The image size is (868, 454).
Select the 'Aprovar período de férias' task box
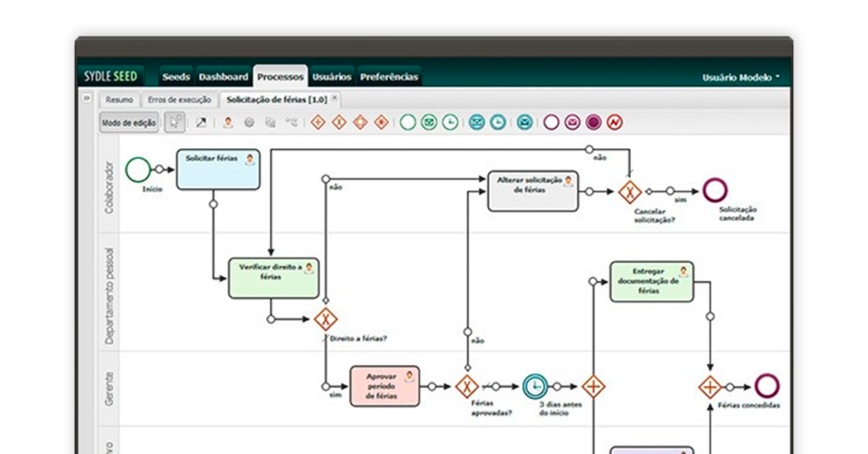pyautogui.click(x=384, y=386)
